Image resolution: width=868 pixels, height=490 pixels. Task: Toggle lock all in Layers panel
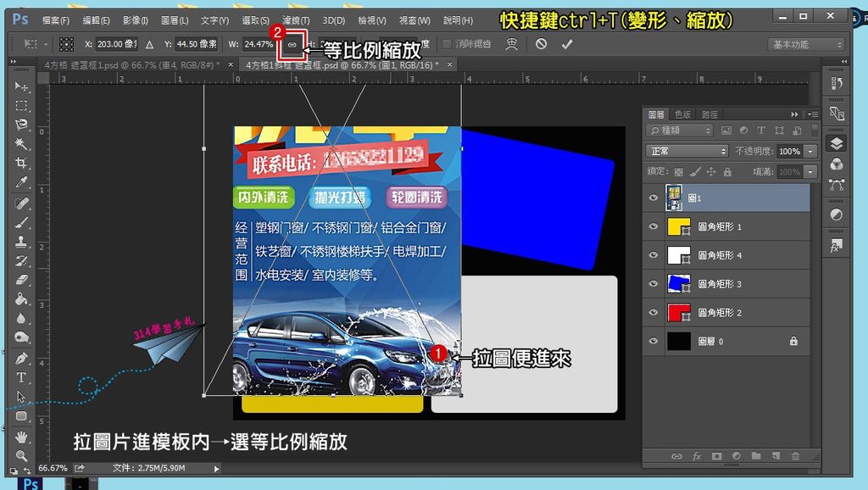click(728, 172)
